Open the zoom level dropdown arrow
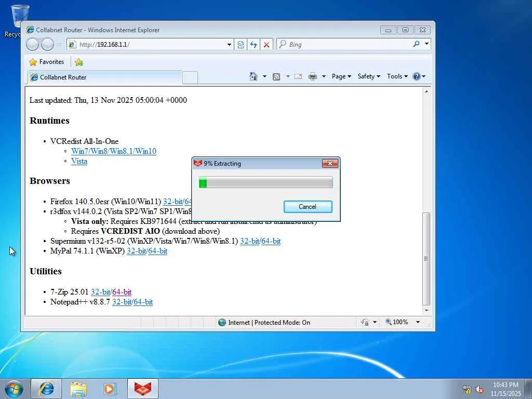 [x=418, y=322]
